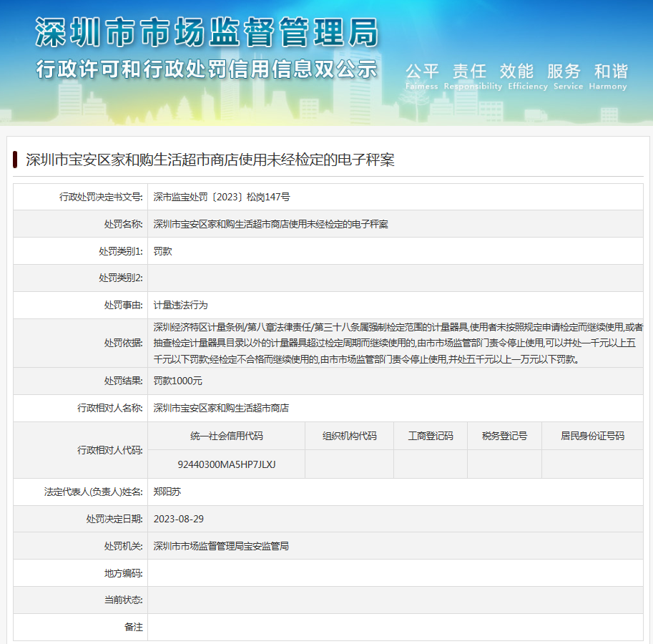Image resolution: width=653 pixels, height=644 pixels.
Task: Click the 地方编码 label
Action: (x=123, y=574)
